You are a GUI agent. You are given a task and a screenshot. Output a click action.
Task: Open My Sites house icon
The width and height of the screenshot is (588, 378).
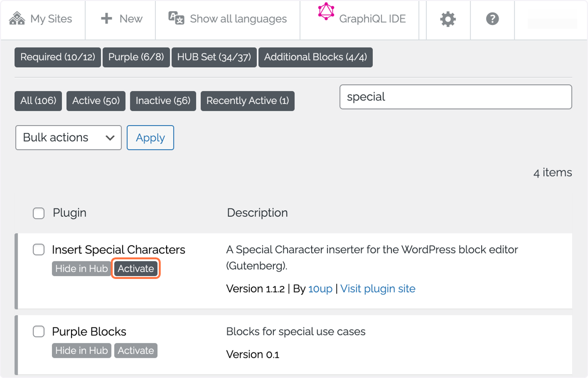(17, 19)
